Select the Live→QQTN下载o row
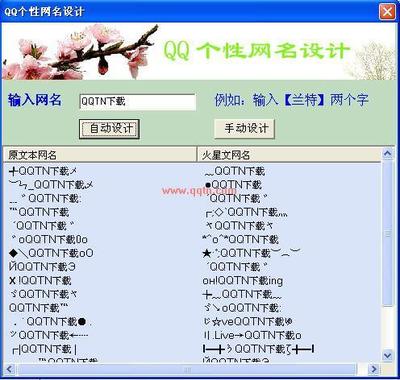 coord(253,335)
